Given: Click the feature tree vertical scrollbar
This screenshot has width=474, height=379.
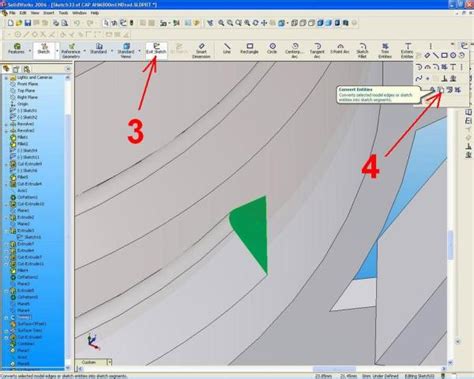Looking at the screenshot, I should point(68,222).
